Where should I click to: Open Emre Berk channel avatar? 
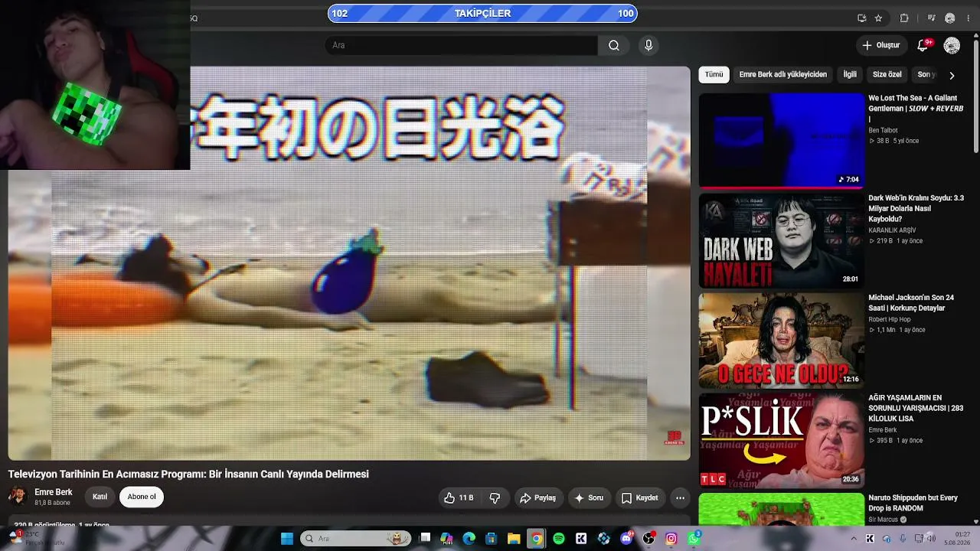click(18, 497)
